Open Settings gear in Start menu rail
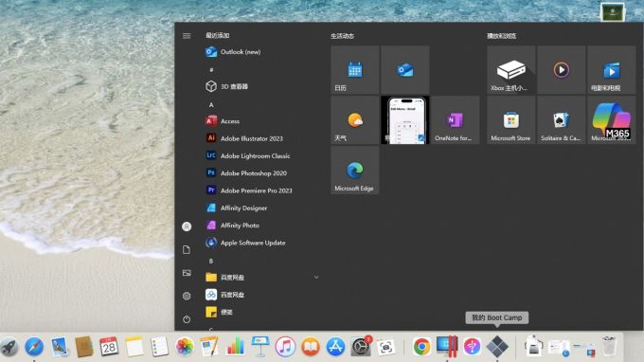The height and width of the screenshot is (362, 644). 187,296
